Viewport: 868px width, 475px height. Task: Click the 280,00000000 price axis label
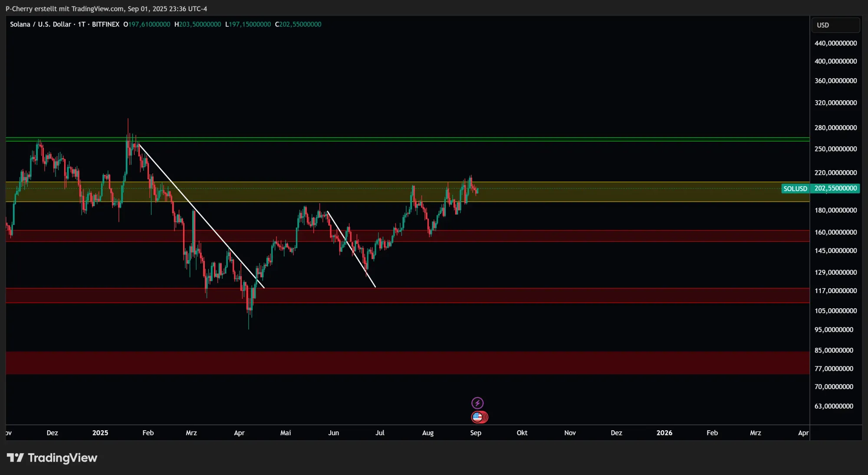coord(835,128)
